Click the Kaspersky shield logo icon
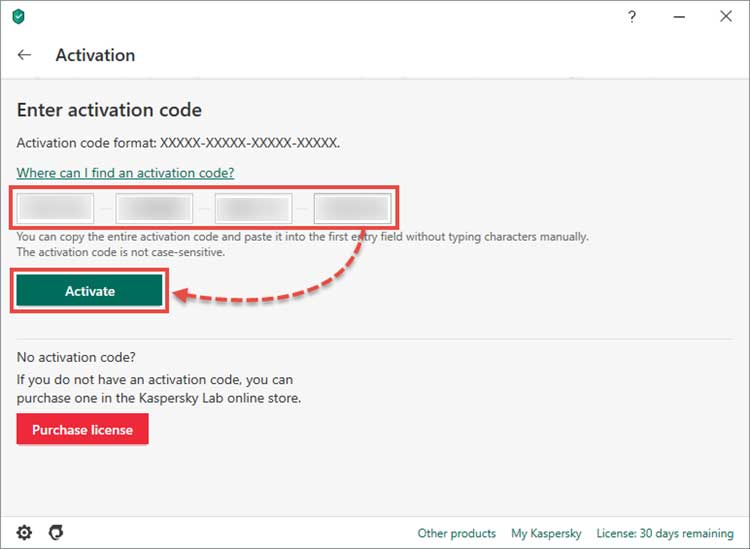 point(18,17)
